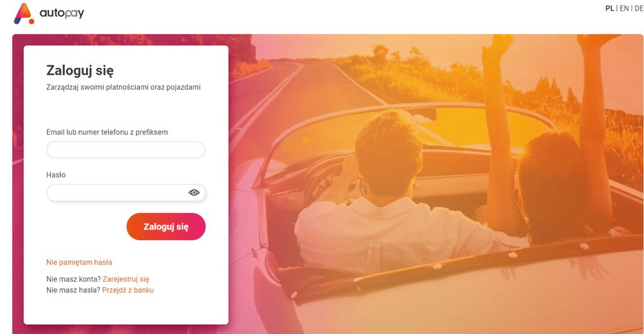Switch language to EN
This screenshot has height=334, width=644.
pyautogui.click(x=624, y=8)
